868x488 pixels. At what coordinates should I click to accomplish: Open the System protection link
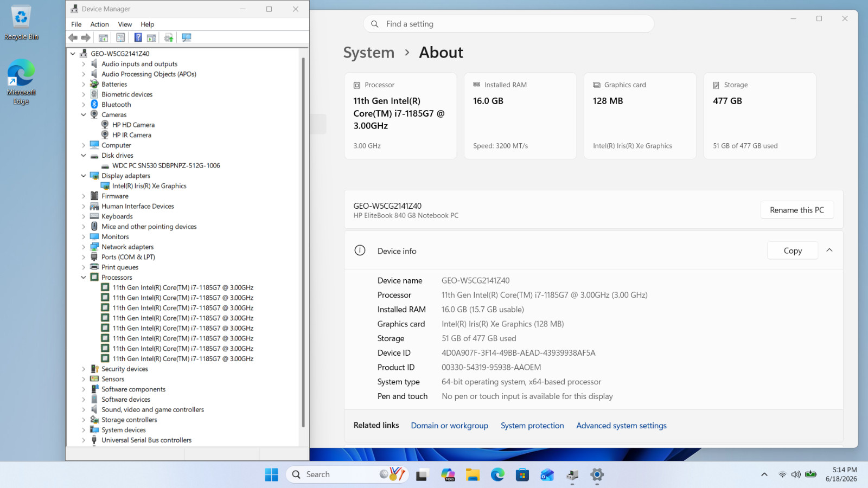(532, 426)
